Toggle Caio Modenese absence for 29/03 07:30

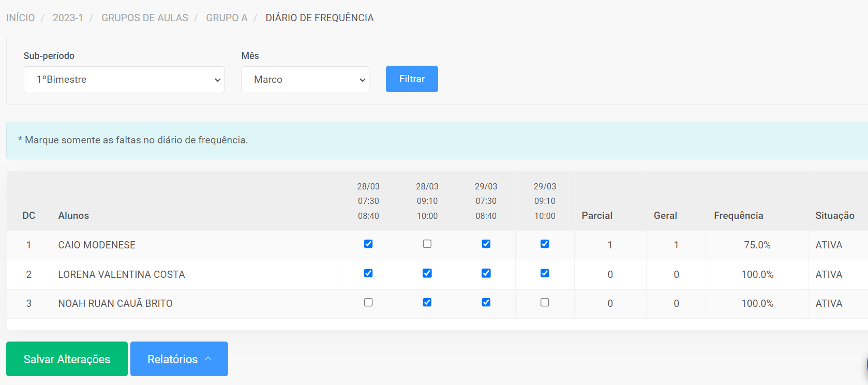click(486, 244)
